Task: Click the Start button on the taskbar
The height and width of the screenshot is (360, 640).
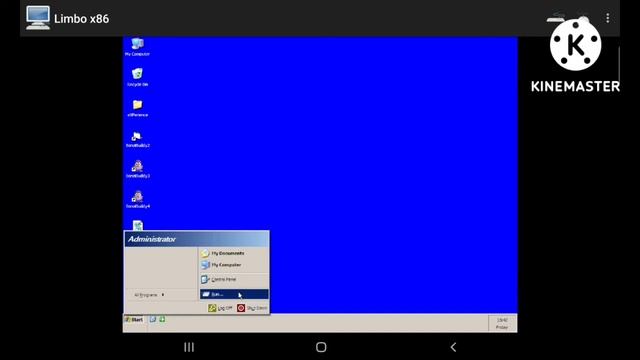Action: pos(134,320)
